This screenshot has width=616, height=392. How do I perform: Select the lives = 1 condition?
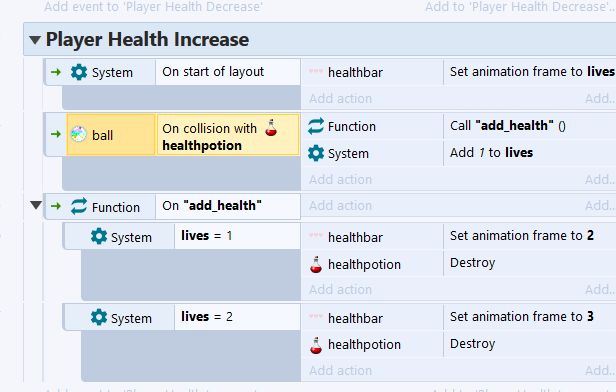[x=237, y=236]
